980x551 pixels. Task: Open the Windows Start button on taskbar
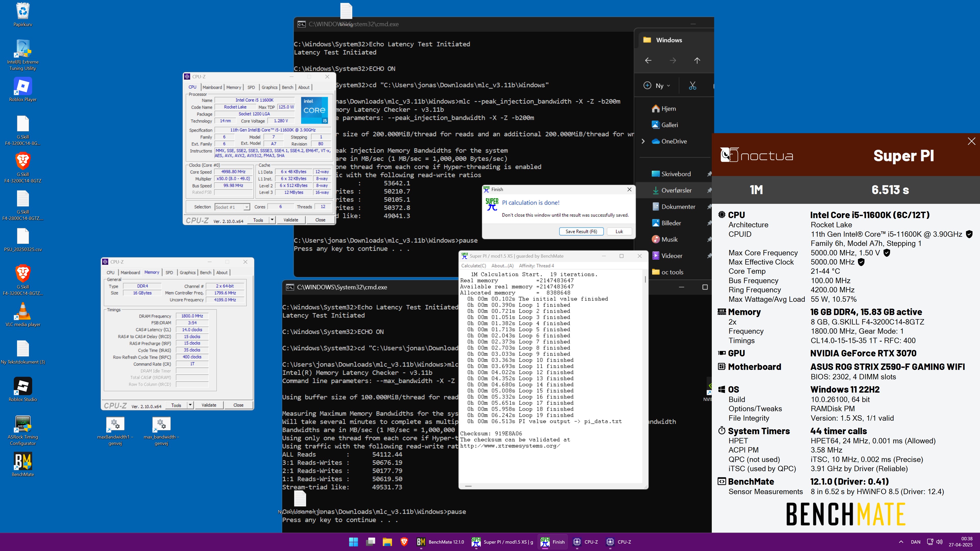pyautogui.click(x=353, y=542)
